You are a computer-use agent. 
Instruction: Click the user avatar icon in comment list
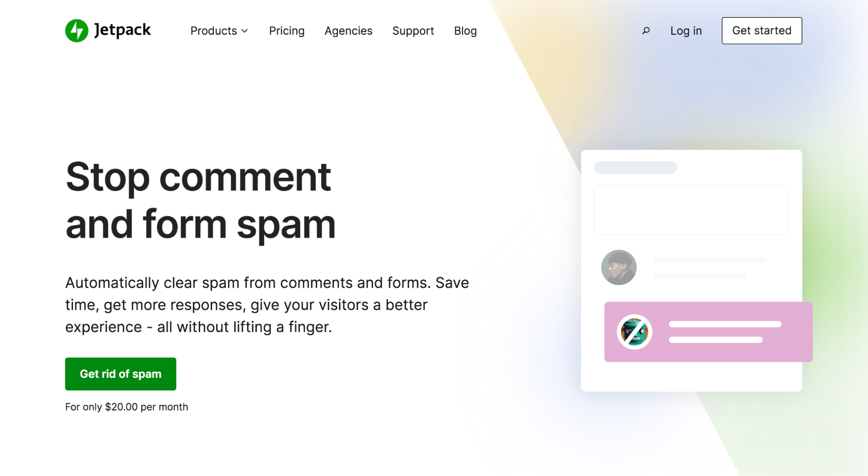pos(619,267)
